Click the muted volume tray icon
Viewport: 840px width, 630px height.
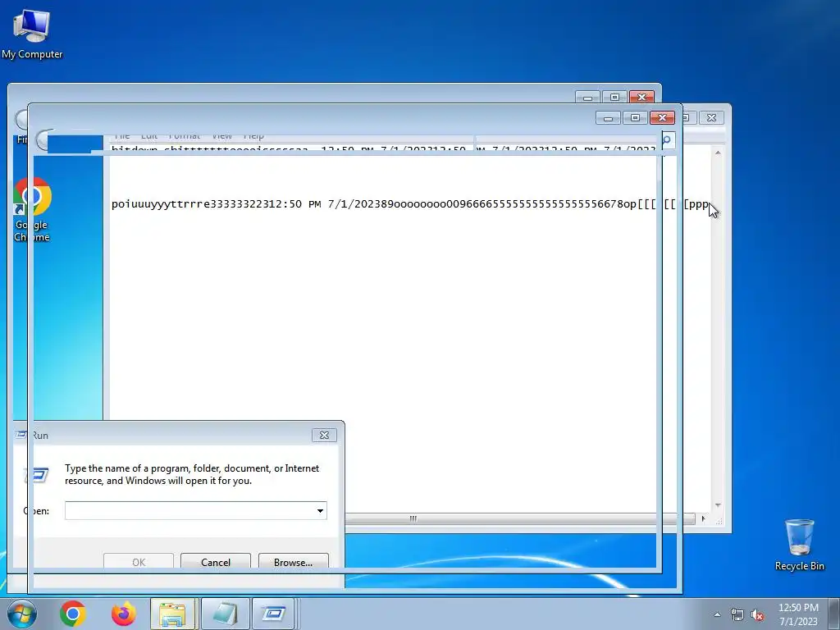coord(757,615)
